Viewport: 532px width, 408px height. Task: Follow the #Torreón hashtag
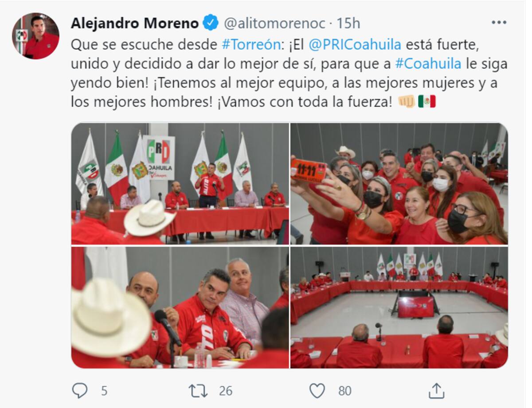[251, 45]
